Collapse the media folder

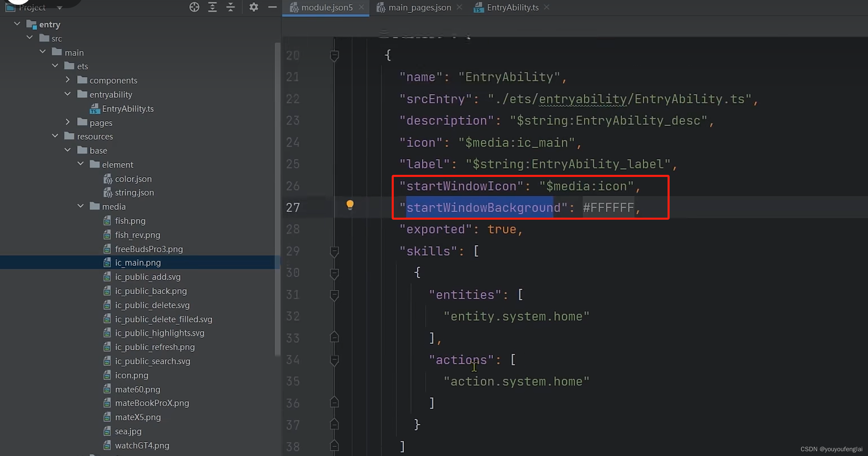81,206
